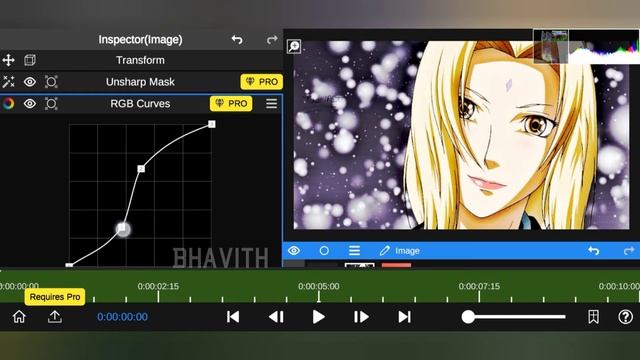Step back one frame

(276, 317)
